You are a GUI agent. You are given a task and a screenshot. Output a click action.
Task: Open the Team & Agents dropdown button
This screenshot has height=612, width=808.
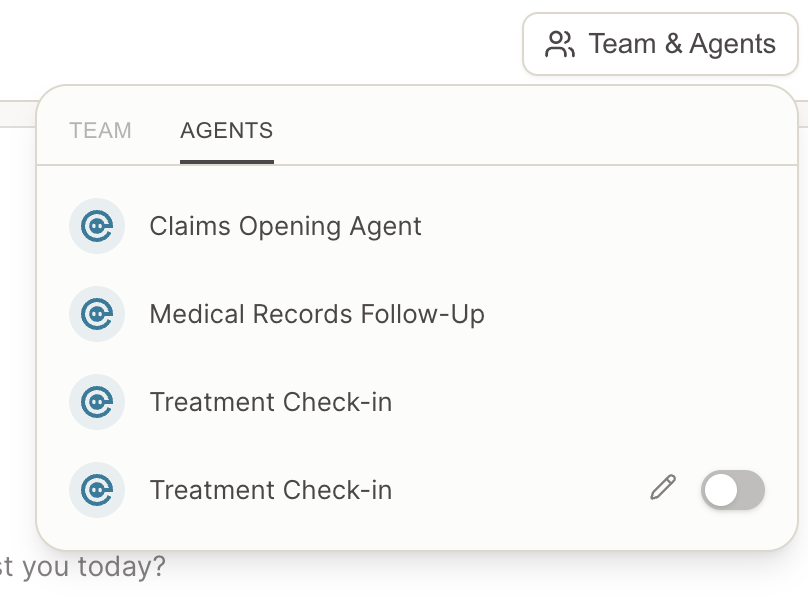click(660, 44)
